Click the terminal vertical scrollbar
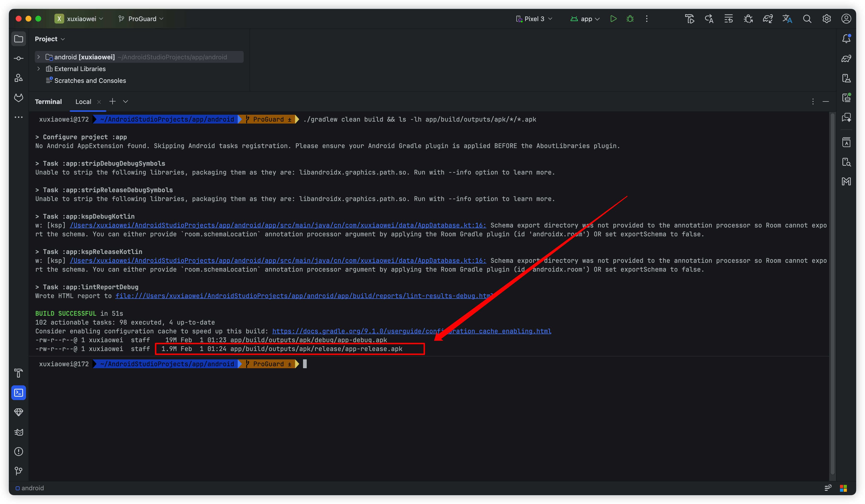 832,292
